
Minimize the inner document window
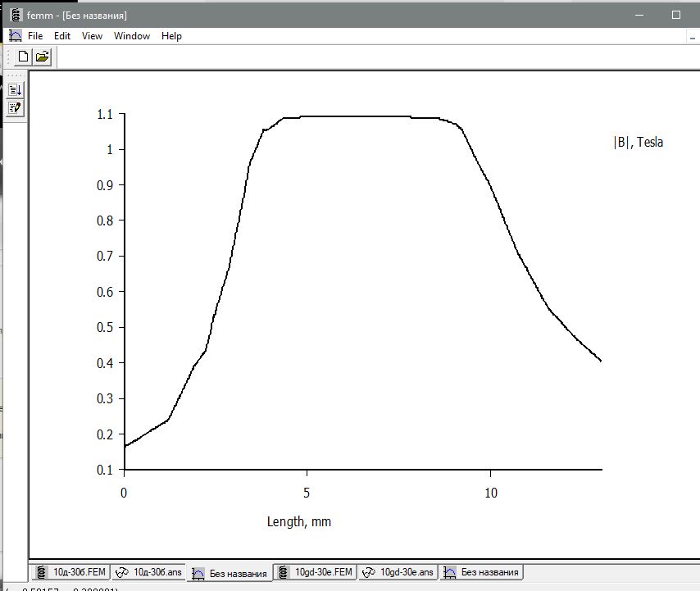pyautogui.click(x=693, y=39)
